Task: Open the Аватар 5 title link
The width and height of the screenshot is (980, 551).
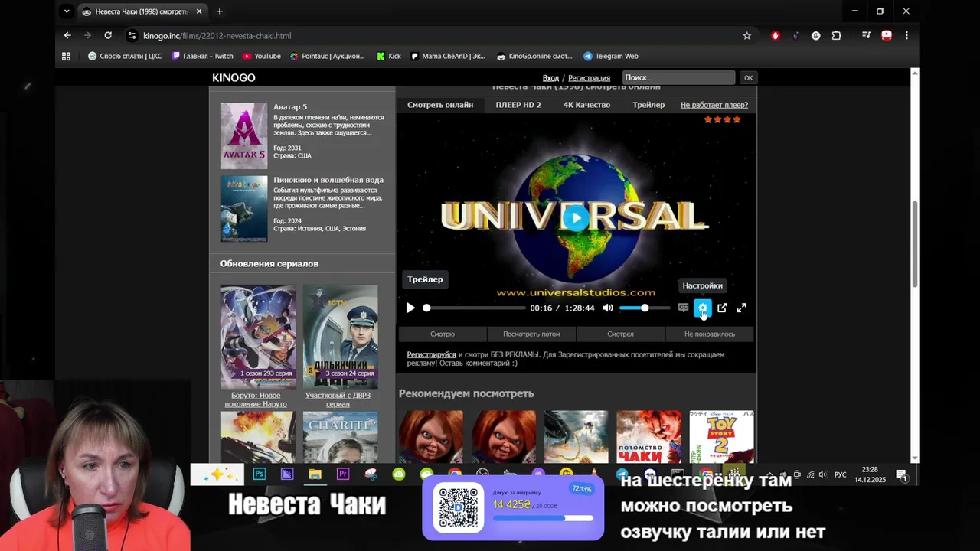Action: coord(290,107)
